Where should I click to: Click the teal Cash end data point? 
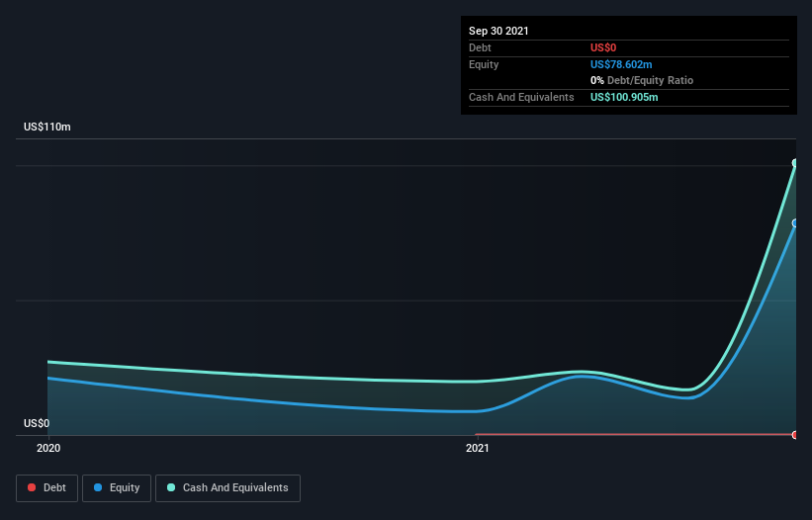[795, 163]
